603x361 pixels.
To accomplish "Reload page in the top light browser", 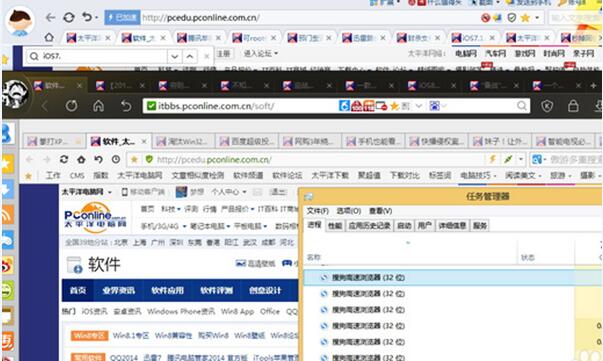I will pyautogui.click(x=69, y=17).
